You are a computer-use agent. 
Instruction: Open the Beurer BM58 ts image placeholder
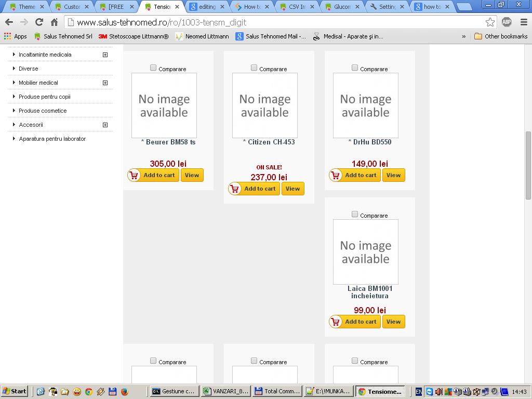pyautogui.click(x=164, y=105)
